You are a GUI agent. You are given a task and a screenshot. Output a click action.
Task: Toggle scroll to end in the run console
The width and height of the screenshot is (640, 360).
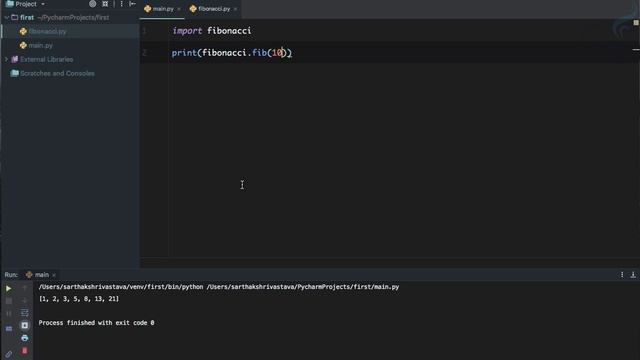click(x=24, y=325)
